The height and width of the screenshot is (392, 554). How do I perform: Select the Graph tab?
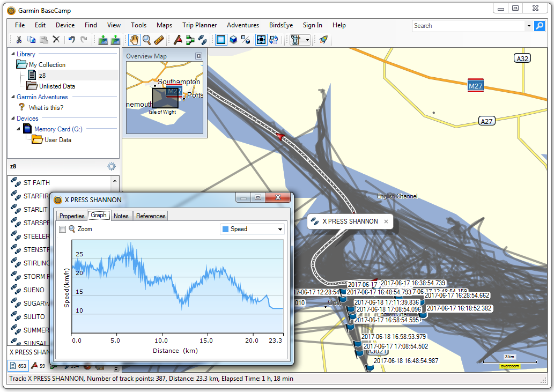99,215
